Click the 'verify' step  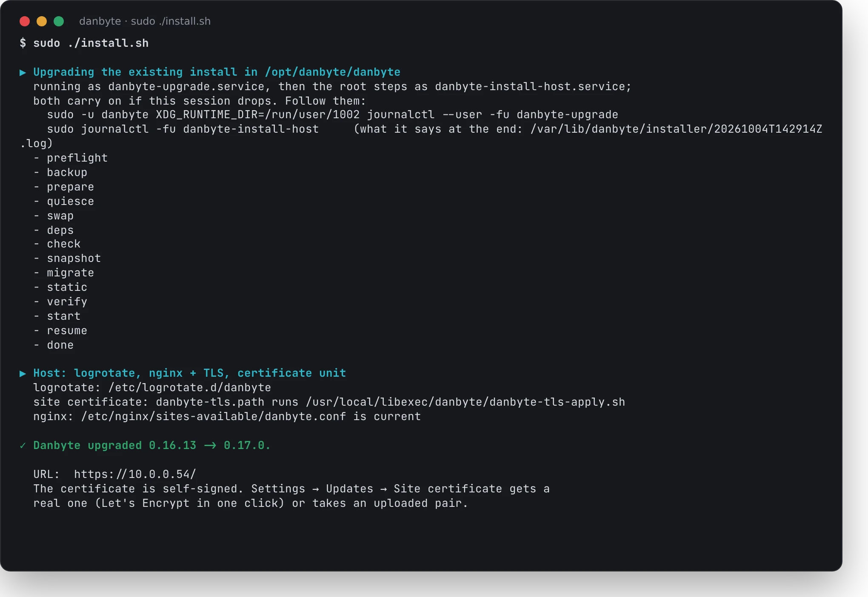pyautogui.click(x=67, y=302)
